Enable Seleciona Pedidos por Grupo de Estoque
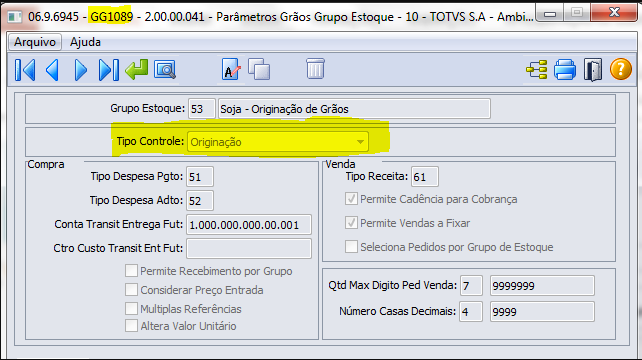The width and height of the screenshot is (642, 360). click(351, 247)
